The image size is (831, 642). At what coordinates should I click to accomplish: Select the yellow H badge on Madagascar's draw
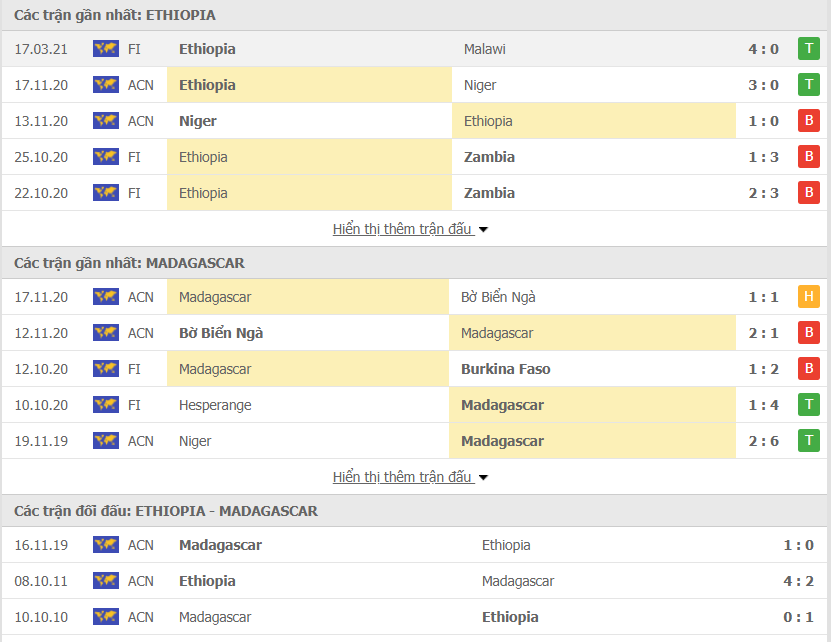810,296
